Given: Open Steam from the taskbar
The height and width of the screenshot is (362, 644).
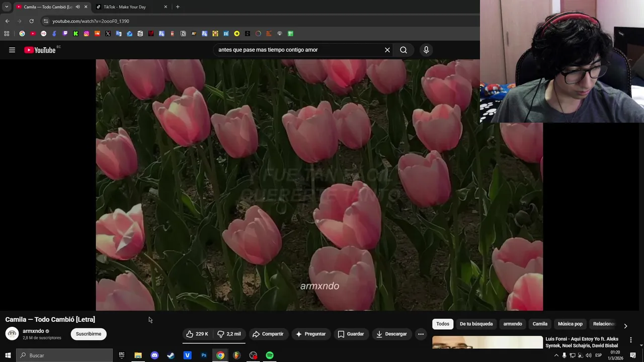Looking at the screenshot, I should pos(171,355).
